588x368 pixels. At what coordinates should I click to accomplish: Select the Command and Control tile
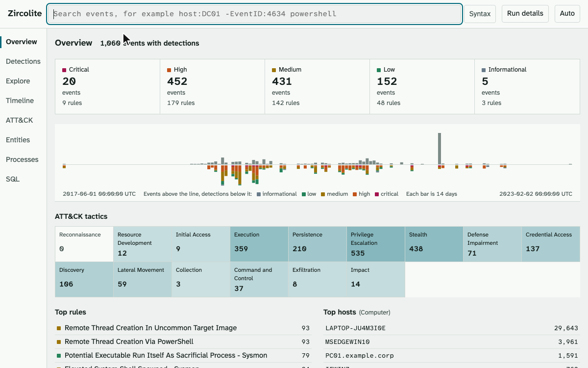pyautogui.click(x=259, y=279)
